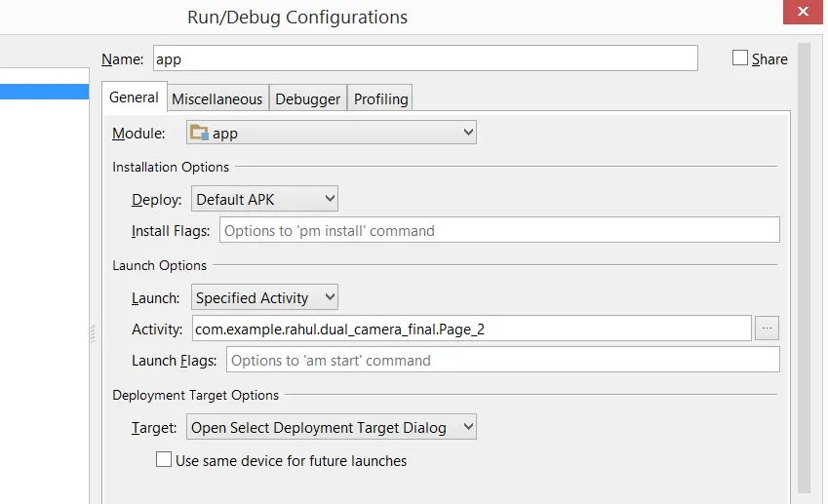
Task: Open the Module dropdown showing app
Action: [x=332, y=133]
